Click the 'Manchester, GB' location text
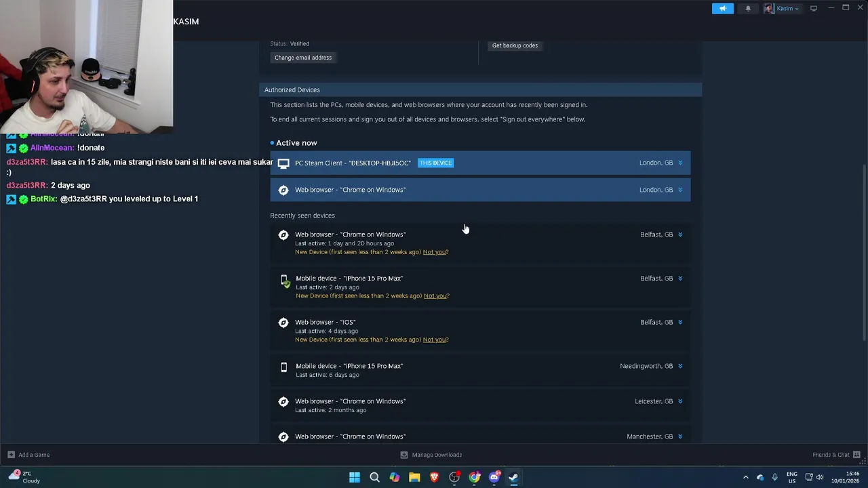 coord(650,436)
